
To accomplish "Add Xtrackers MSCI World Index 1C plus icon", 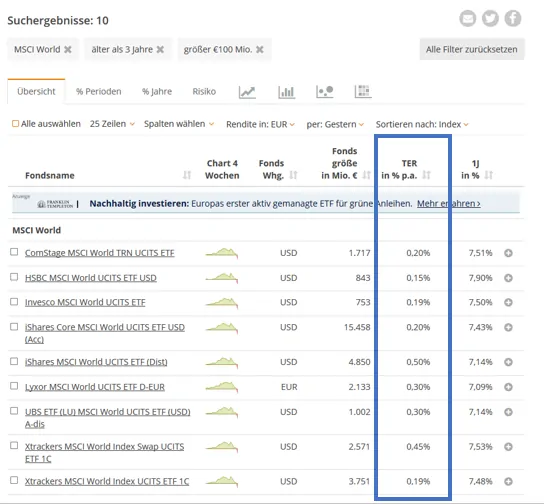I will [508, 481].
